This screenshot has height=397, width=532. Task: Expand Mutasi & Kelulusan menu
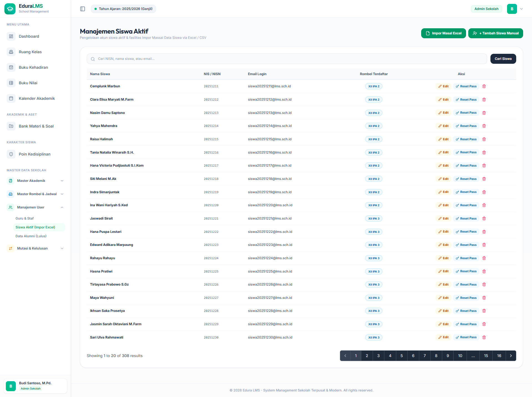click(35, 248)
